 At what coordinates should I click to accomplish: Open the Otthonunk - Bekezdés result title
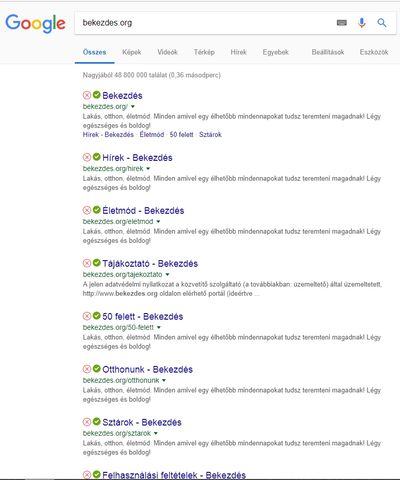point(147,369)
